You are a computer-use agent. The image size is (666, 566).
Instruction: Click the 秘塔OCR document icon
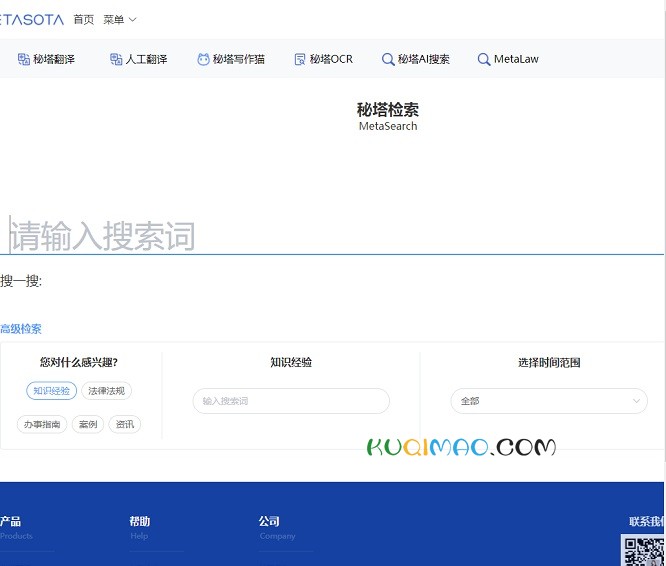pos(300,59)
